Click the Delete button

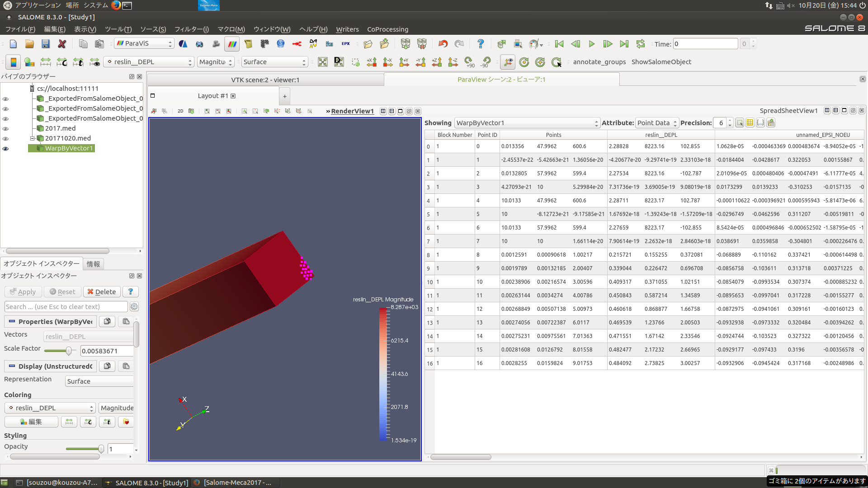click(x=102, y=292)
